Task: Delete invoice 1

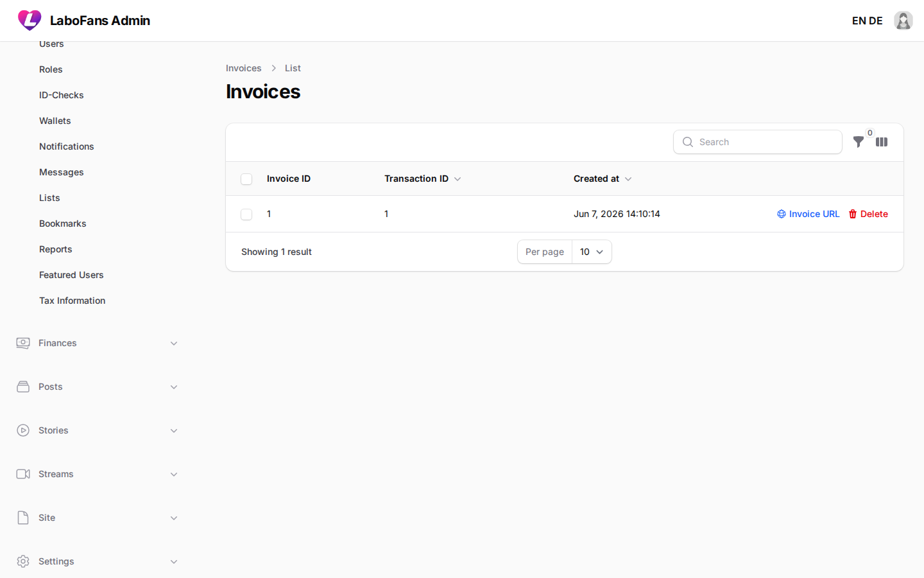Action: point(868,214)
